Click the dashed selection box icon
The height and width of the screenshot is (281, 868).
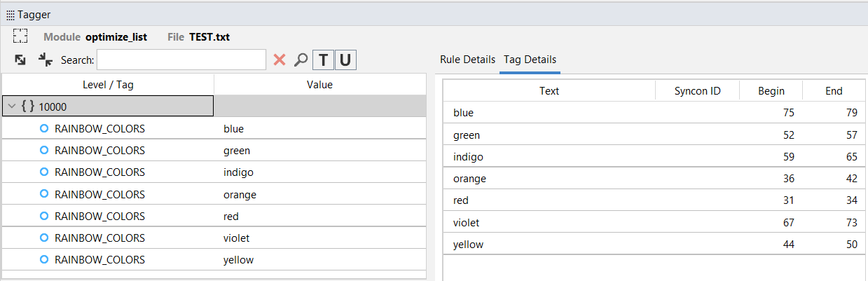point(20,36)
